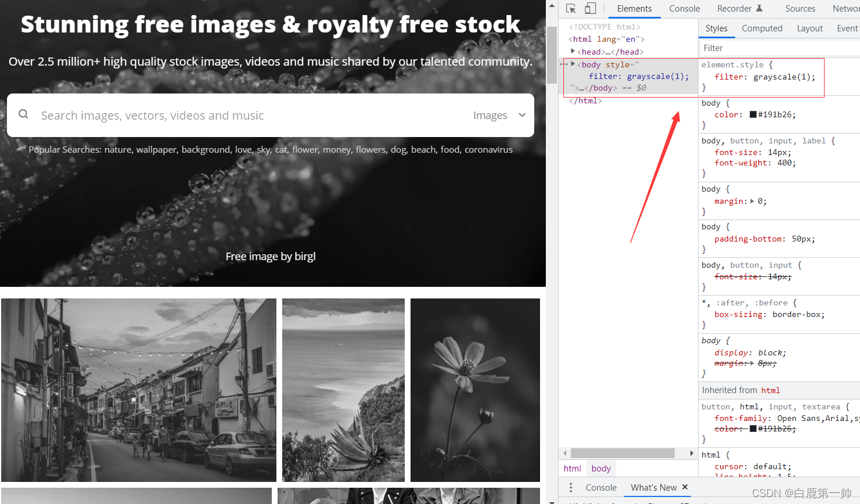Open the Sources tab
The height and width of the screenshot is (504, 860).
click(x=800, y=9)
